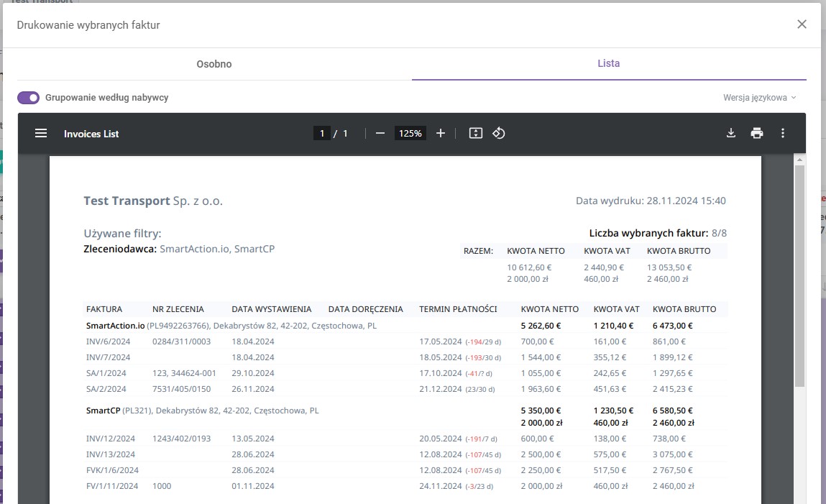Click payment term 24.11.2024
The image size is (826, 504).
441,485
